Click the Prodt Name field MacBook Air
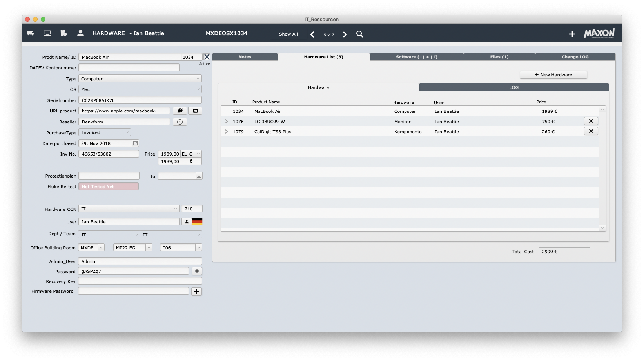The width and height of the screenshot is (644, 361). click(x=130, y=57)
